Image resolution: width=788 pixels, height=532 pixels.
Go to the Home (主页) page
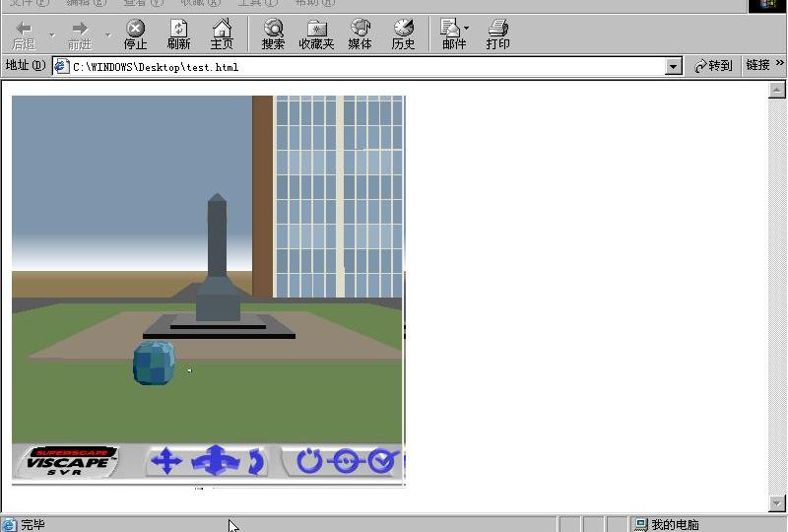pos(222,34)
